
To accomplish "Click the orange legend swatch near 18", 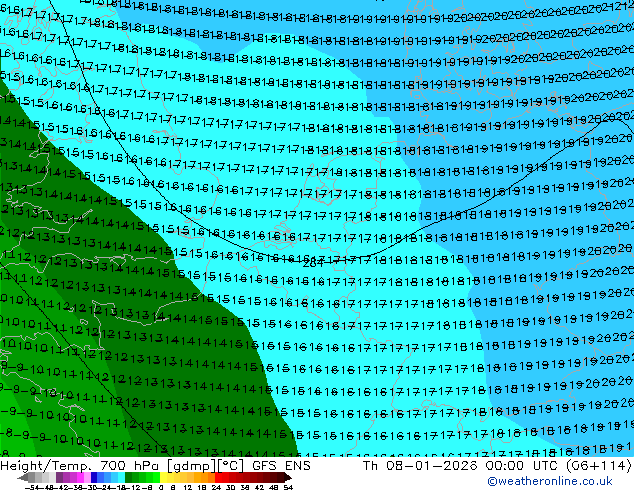I will (x=205, y=477).
